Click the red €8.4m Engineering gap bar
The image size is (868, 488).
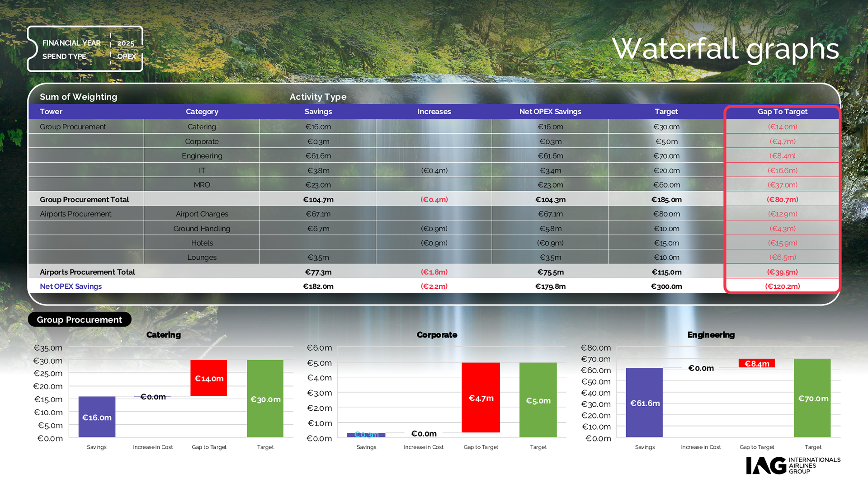[756, 363]
